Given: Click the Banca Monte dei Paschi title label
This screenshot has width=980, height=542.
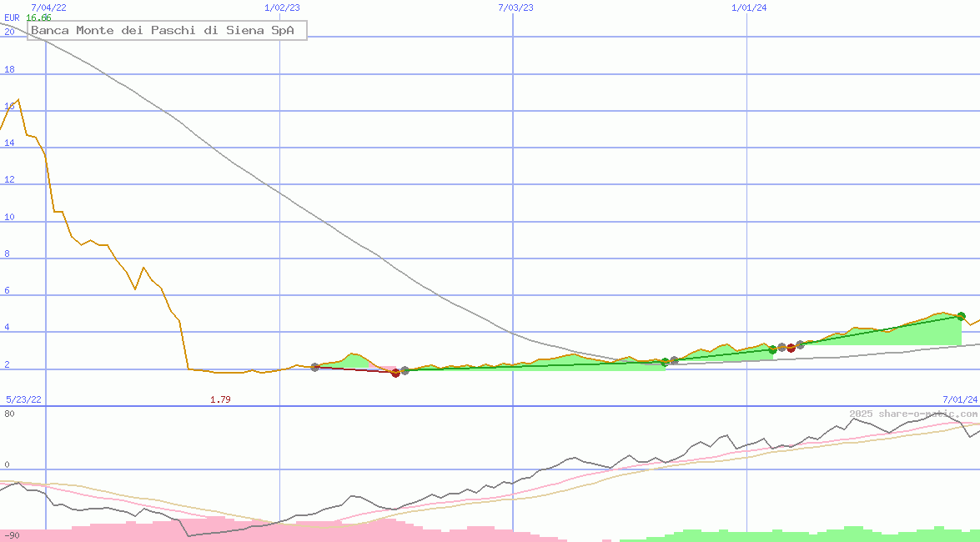Looking at the screenshot, I should click(167, 31).
